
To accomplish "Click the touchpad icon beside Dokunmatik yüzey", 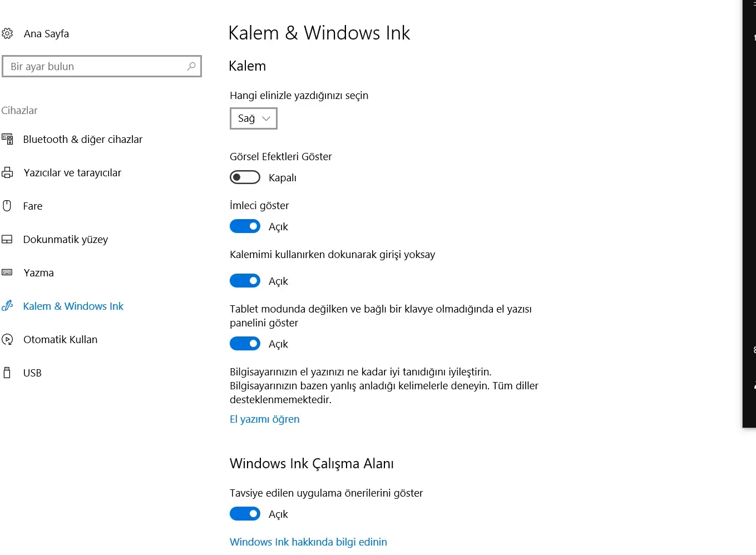I will pyautogui.click(x=7, y=240).
